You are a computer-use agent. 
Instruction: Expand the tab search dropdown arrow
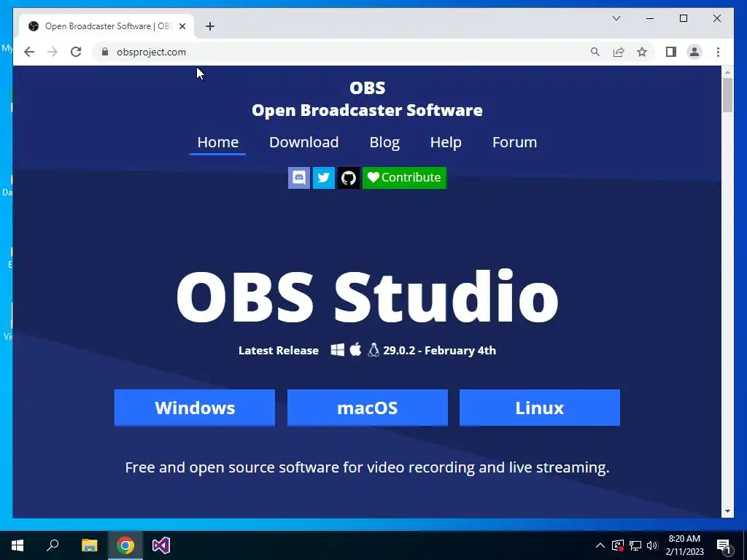pos(616,18)
